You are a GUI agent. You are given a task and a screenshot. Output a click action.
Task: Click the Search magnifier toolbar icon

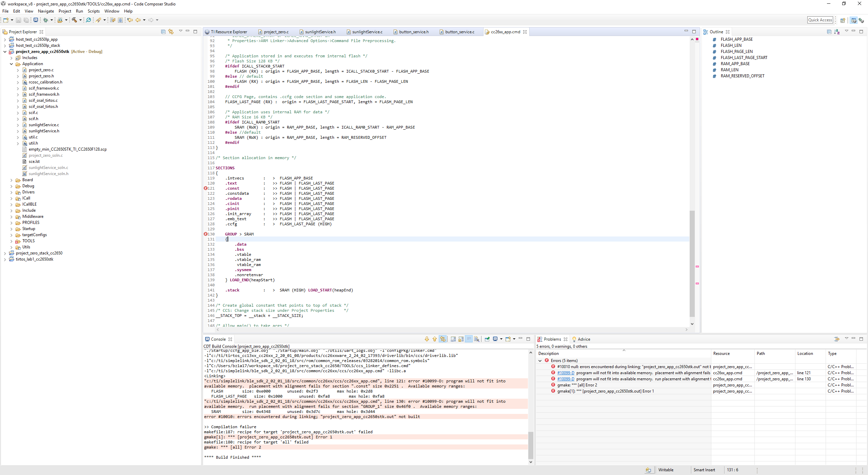pos(88,20)
